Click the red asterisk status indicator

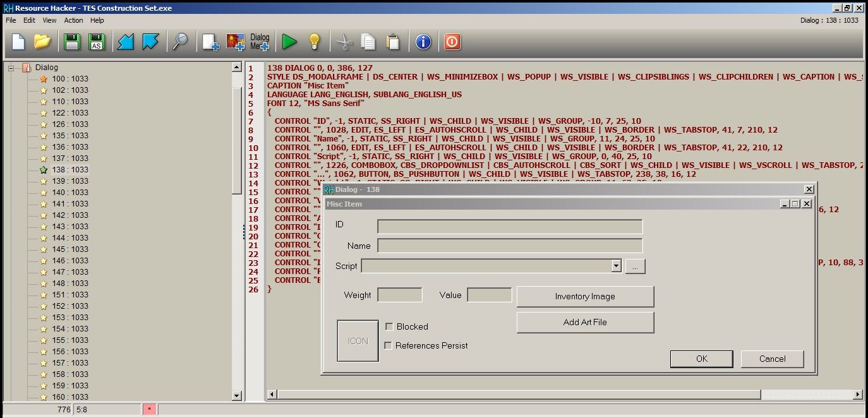150,410
